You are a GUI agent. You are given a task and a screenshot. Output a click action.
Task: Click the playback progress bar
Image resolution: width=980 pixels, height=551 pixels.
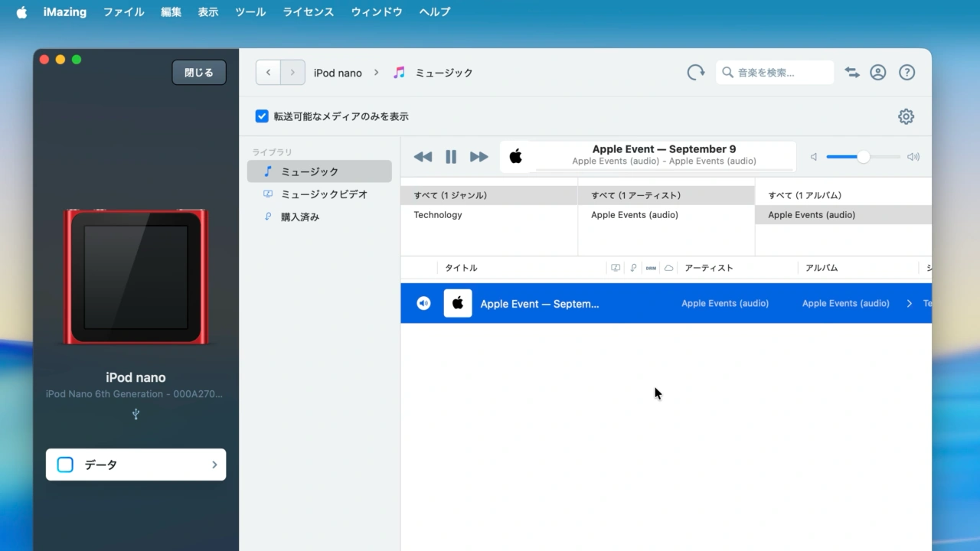point(664,169)
